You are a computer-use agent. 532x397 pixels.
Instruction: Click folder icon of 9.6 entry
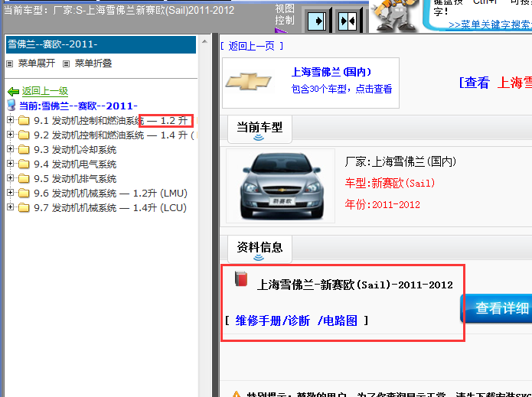point(24,193)
